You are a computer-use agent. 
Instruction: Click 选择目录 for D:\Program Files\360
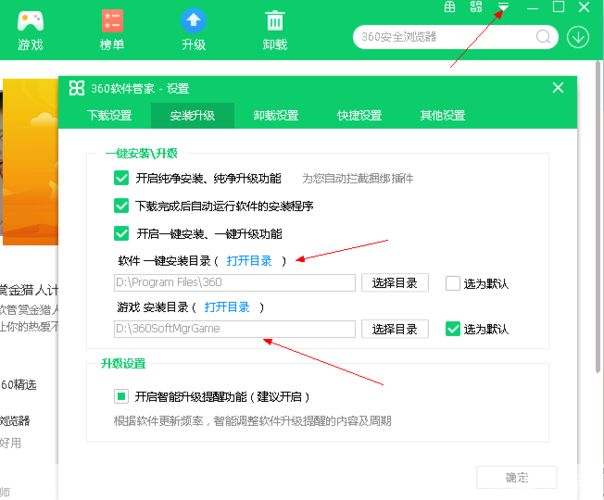pos(395,283)
